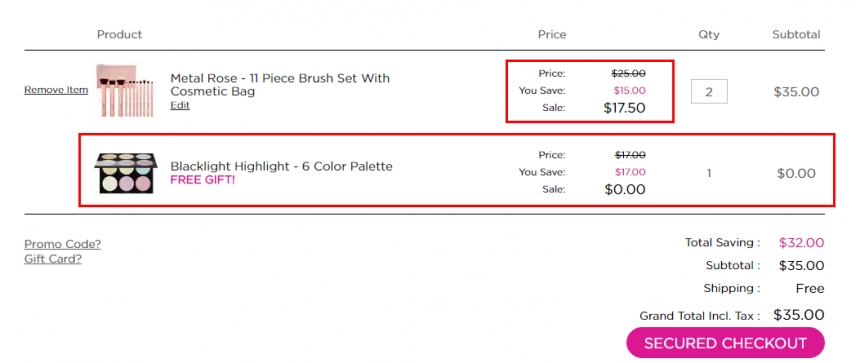860x363 pixels.
Task: Click the Product column header
Action: pos(120,35)
